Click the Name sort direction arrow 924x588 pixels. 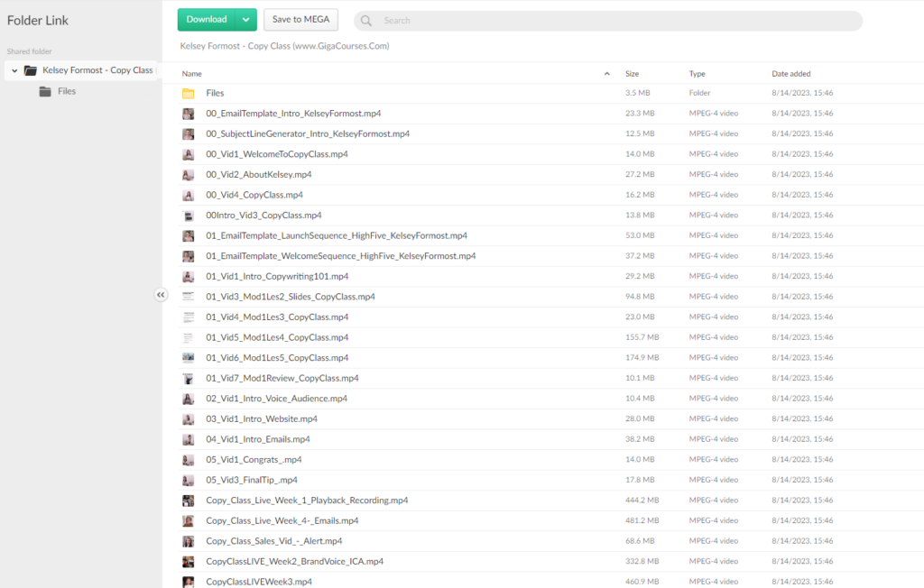click(x=606, y=74)
